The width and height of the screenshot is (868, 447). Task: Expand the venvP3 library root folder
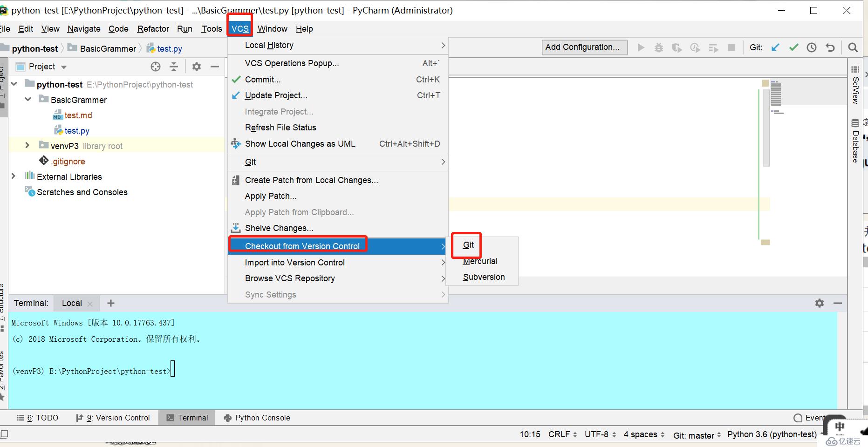coord(27,145)
